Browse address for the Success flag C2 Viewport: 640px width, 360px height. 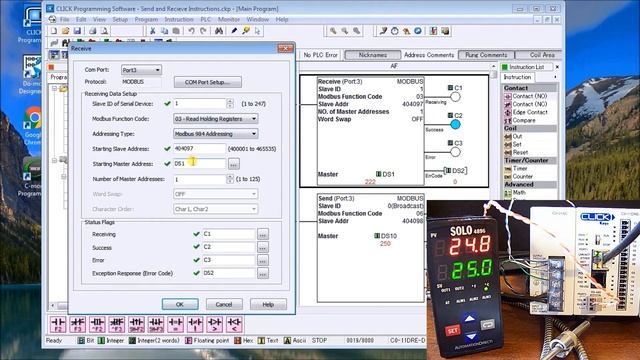[262, 247]
